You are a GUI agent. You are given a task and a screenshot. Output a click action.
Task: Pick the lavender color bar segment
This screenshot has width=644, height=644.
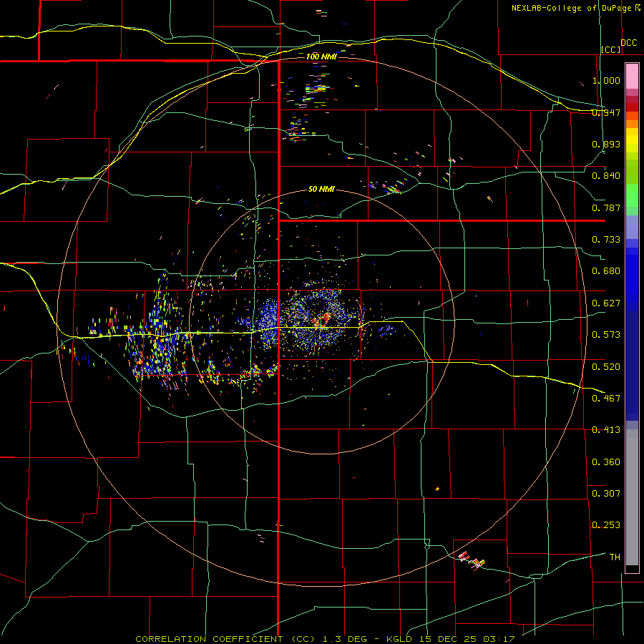click(x=632, y=227)
